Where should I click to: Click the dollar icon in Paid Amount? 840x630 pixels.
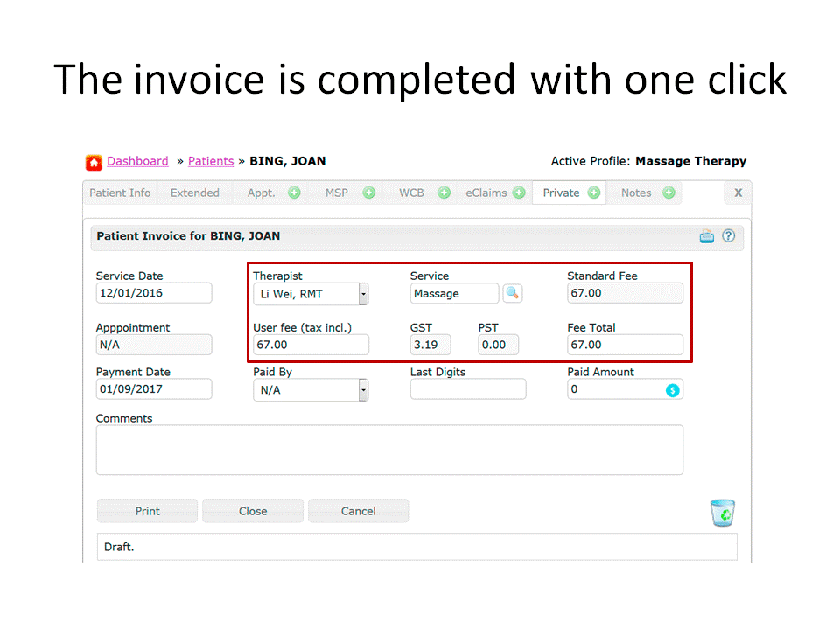[x=672, y=389]
